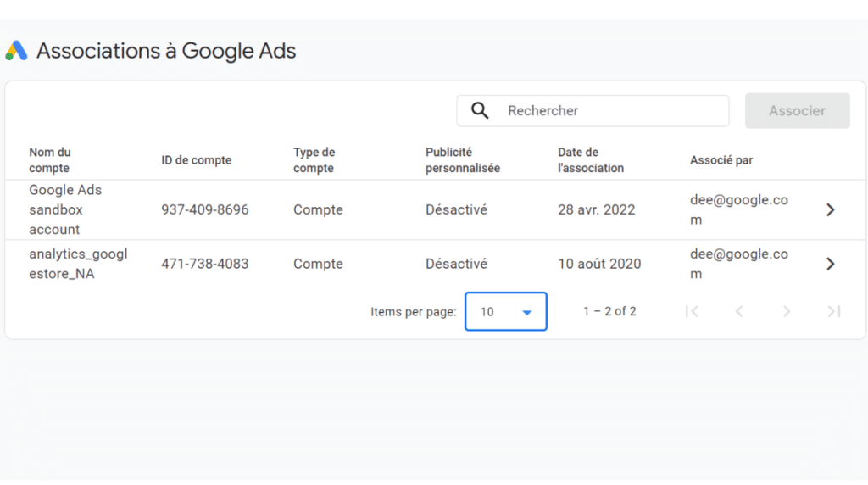This screenshot has width=868, height=485.
Task: Click the Nom du compte column header
Action: click(x=50, y=160)
